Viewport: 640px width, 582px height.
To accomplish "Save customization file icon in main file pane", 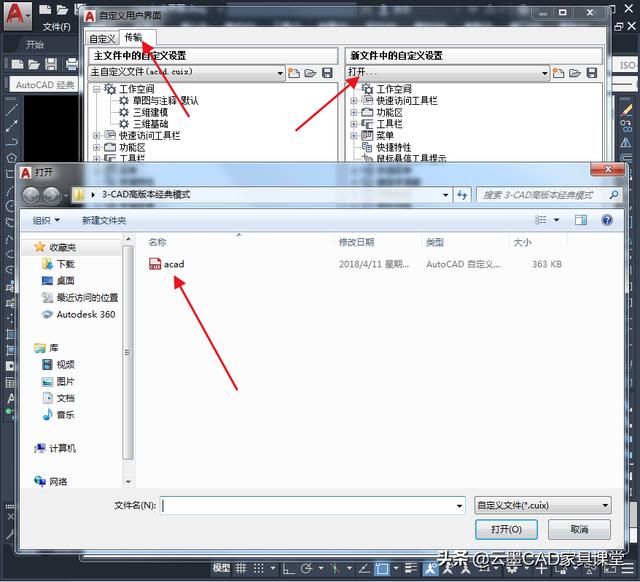I will click(x=327, y=73).
